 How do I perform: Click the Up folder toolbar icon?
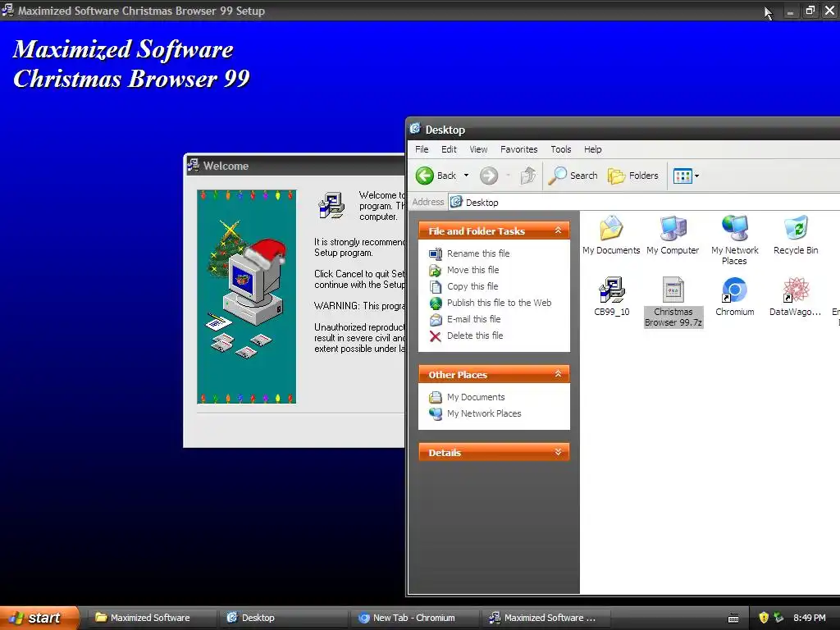tap(528, 176)
